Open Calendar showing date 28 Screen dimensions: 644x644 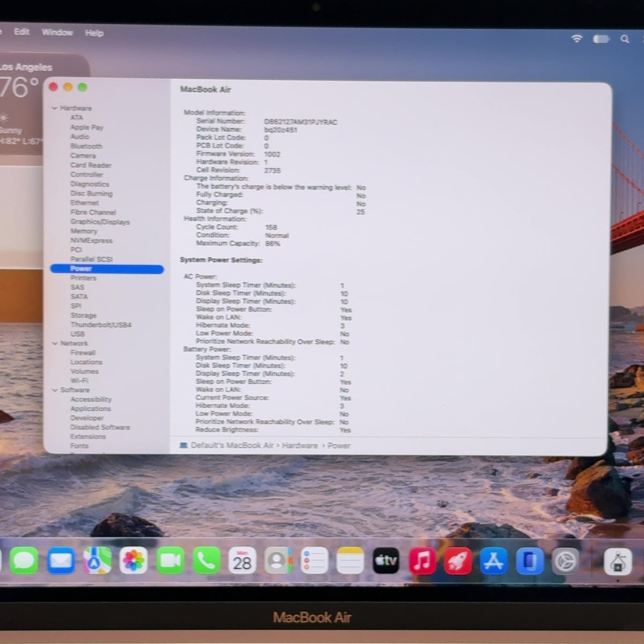coord(242,561)
